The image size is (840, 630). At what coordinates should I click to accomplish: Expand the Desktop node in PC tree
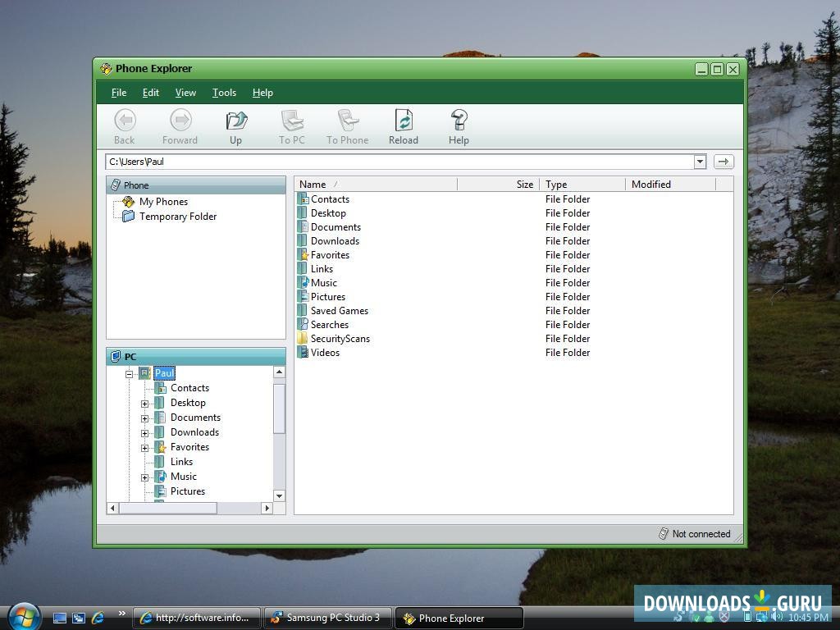point(144,404)
